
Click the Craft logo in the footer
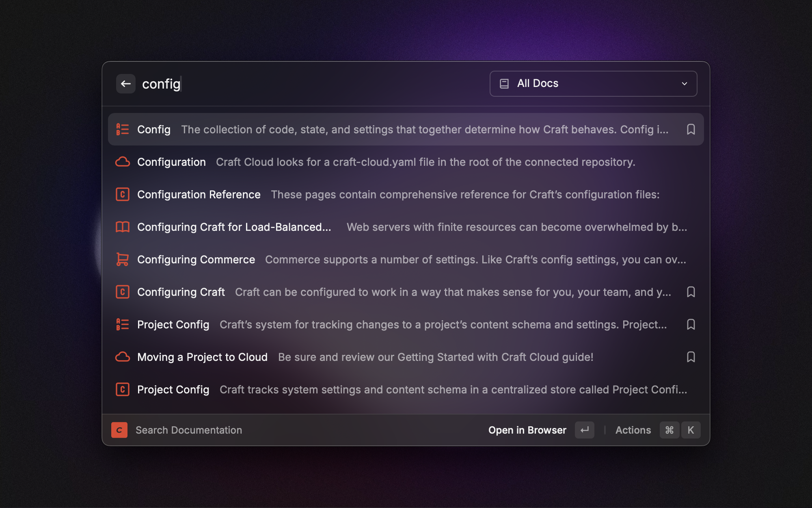[x=119, y=430]
